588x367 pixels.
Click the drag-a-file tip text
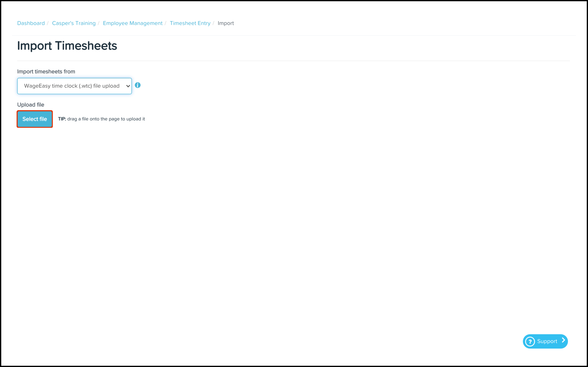(106, 119)
